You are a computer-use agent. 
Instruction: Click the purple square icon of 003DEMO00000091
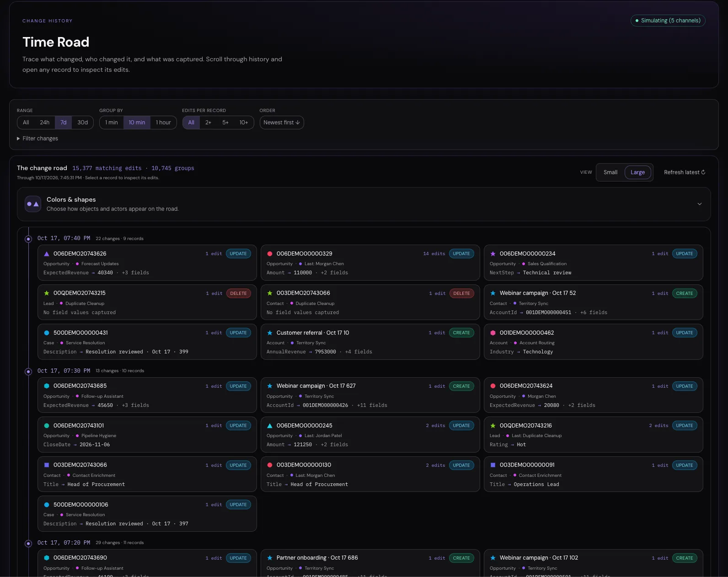(x=493, y=465)
